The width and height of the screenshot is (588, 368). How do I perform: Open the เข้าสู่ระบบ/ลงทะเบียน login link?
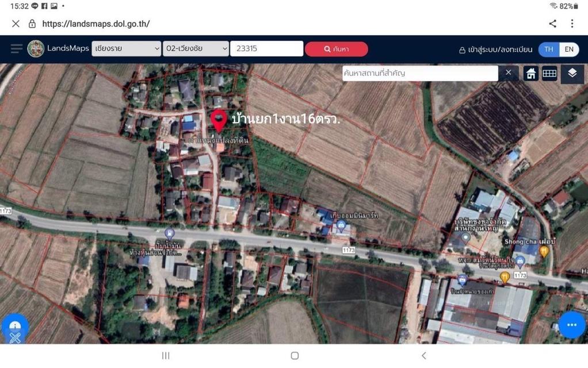(x=496, y=49)
